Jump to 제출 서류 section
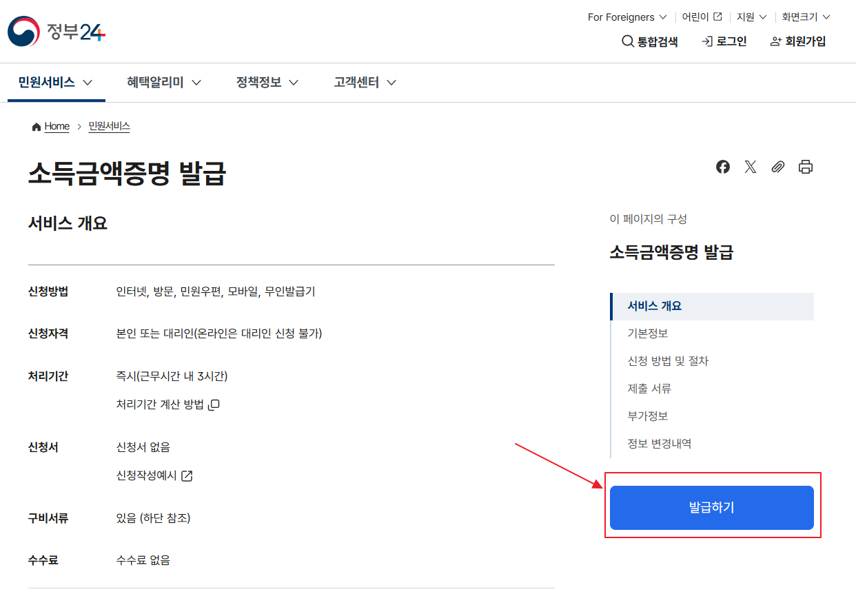This screenshot has width=856, height=616. pyautogui.click(x=649, y=389)
